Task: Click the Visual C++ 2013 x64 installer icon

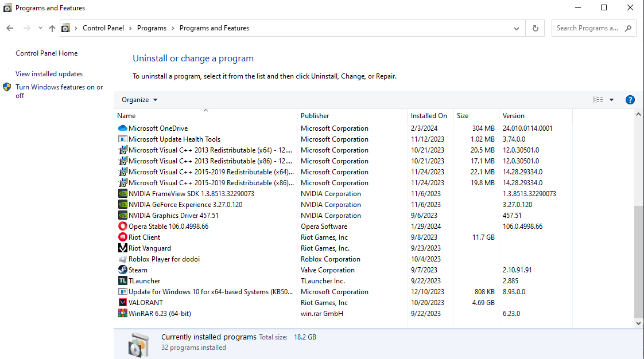Action: [122, 150]
